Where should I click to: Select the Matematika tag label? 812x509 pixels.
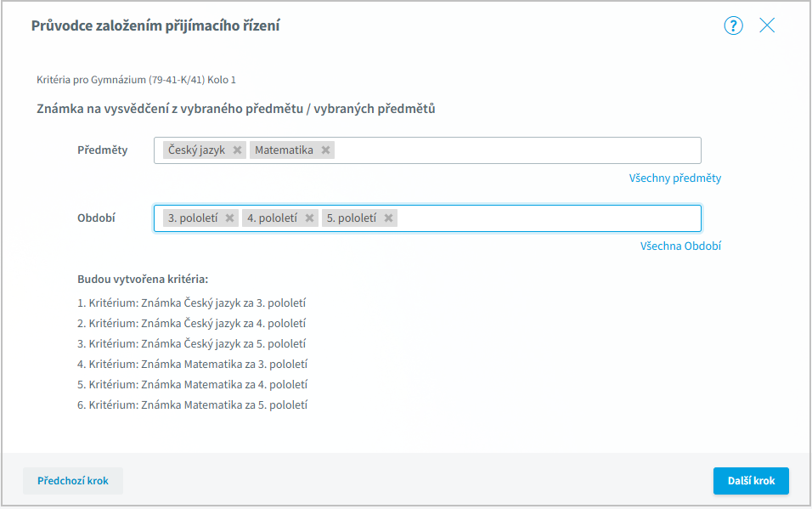point(284,150)
